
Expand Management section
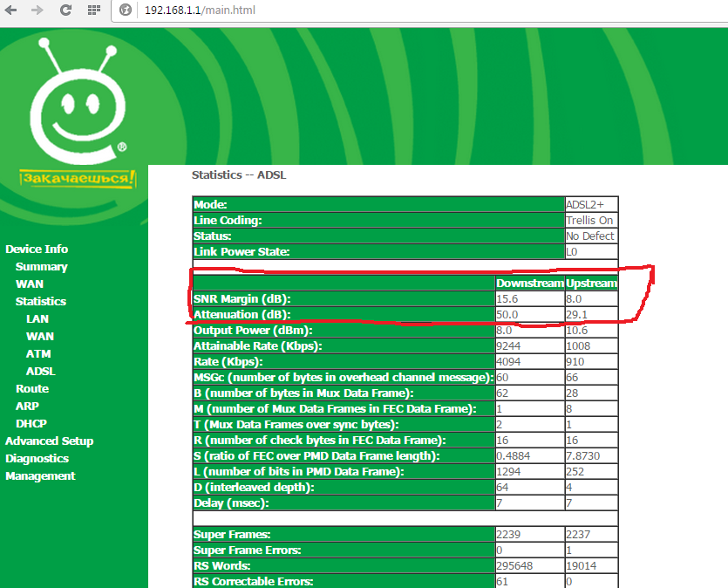point(40,475)
